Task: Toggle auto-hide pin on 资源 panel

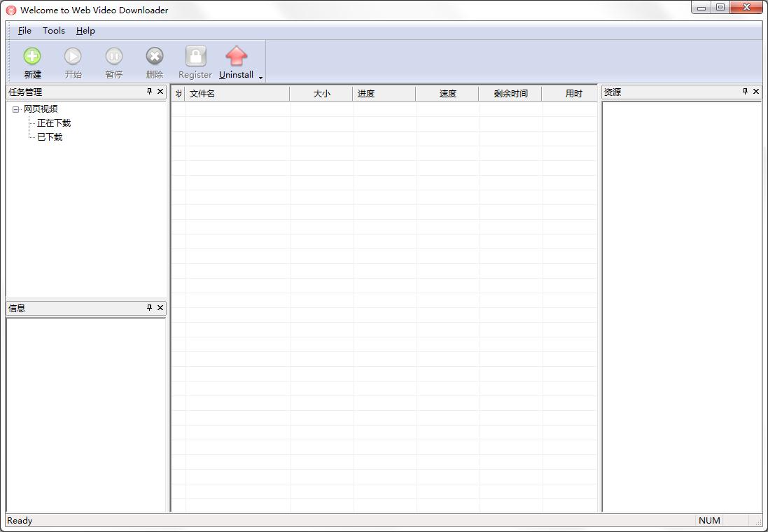Action: pyautogui.click(x=745, y=92)
